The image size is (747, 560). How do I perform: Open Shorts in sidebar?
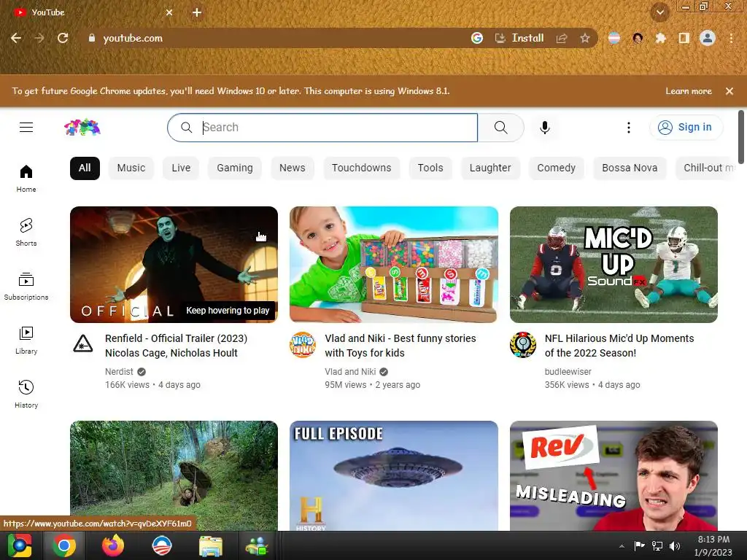coord(26,233)
